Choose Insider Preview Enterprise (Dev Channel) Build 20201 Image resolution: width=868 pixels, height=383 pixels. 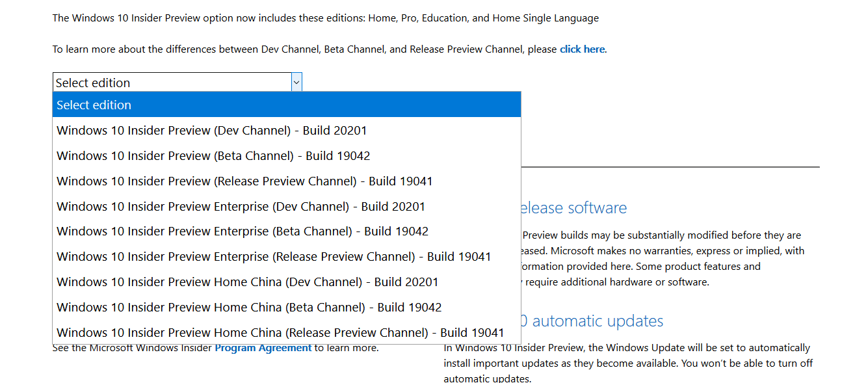tap(287, 206)
